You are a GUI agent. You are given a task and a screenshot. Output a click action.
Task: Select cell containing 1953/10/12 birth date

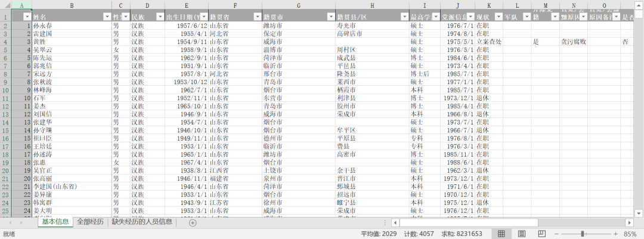187,82
